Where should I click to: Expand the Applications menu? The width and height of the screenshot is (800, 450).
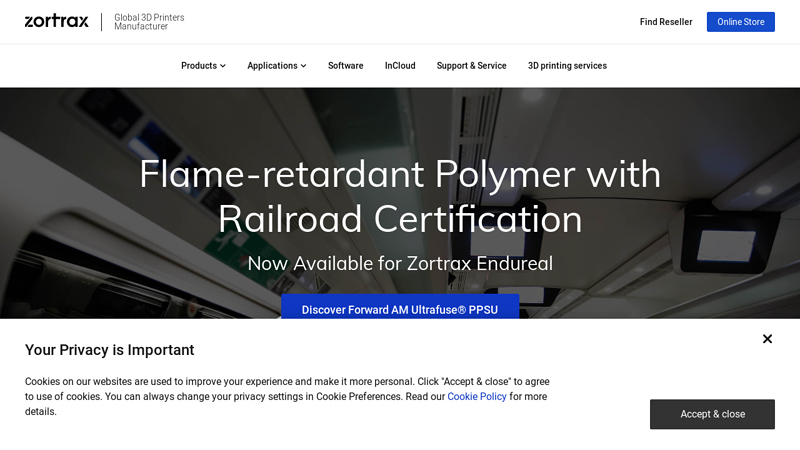(x=277, y=66)
